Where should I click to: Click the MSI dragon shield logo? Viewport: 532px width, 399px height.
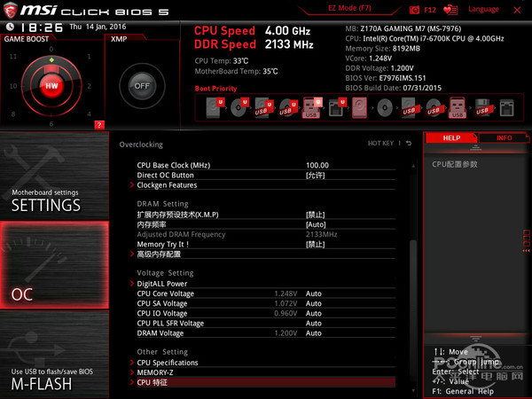11,10
